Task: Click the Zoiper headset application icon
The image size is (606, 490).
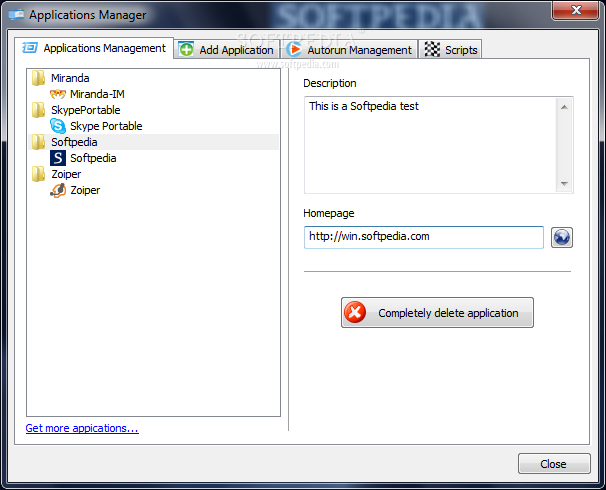Action: 58,190
